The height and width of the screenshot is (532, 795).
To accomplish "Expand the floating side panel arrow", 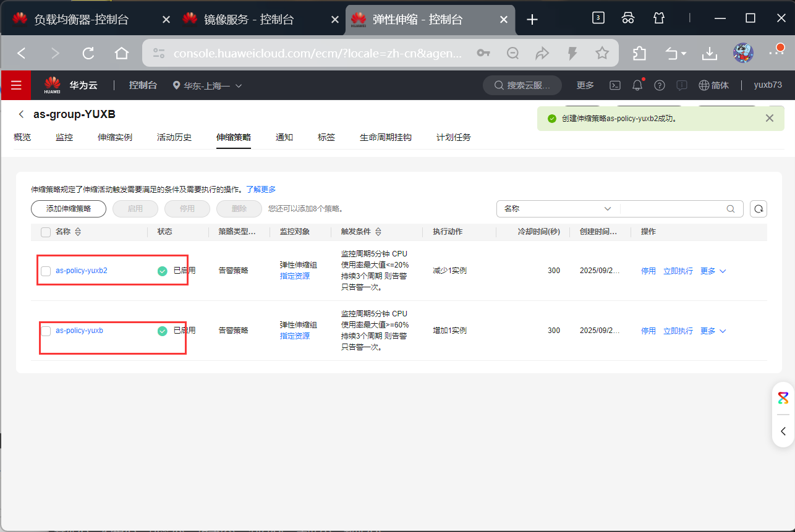I will click(783, 431).
